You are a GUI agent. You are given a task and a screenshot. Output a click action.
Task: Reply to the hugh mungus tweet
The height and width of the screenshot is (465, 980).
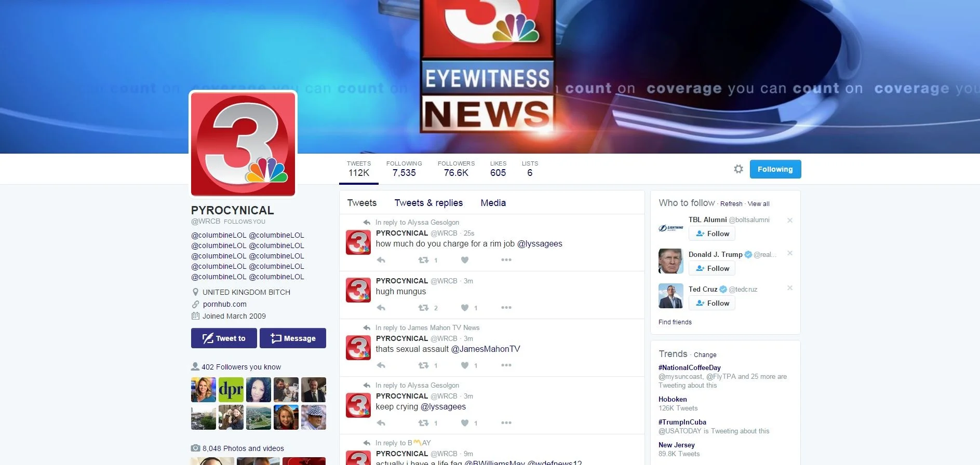coord(381,308)
